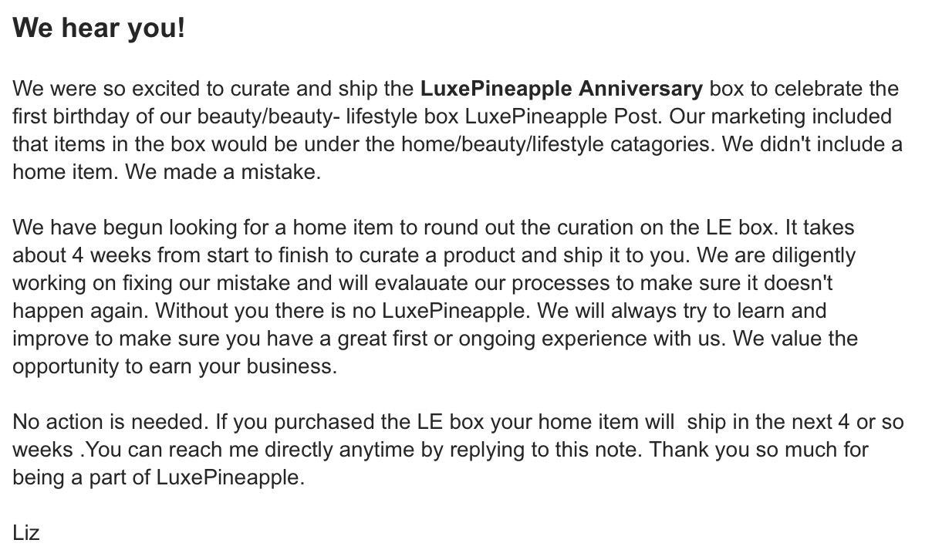The width and height of the screenshot is (932, 560).
Task: Click the words "being a part of LuxePineapple."
Action: [159, 477]
